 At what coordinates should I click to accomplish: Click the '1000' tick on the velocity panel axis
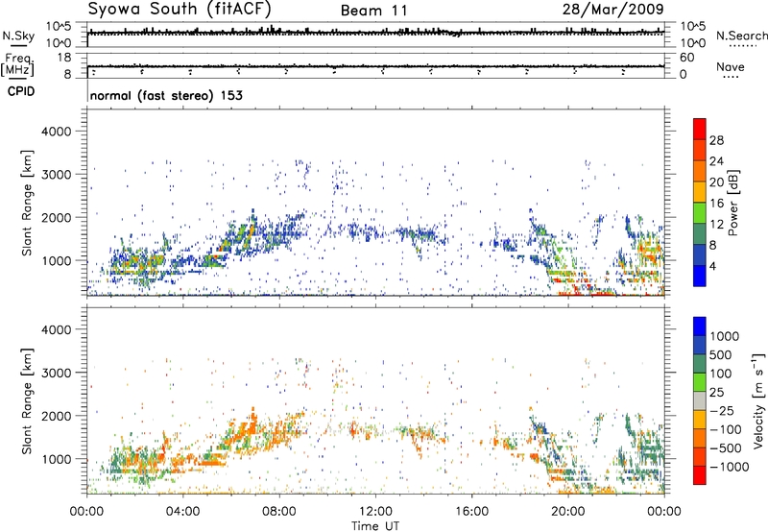click(x=56, y=459)
